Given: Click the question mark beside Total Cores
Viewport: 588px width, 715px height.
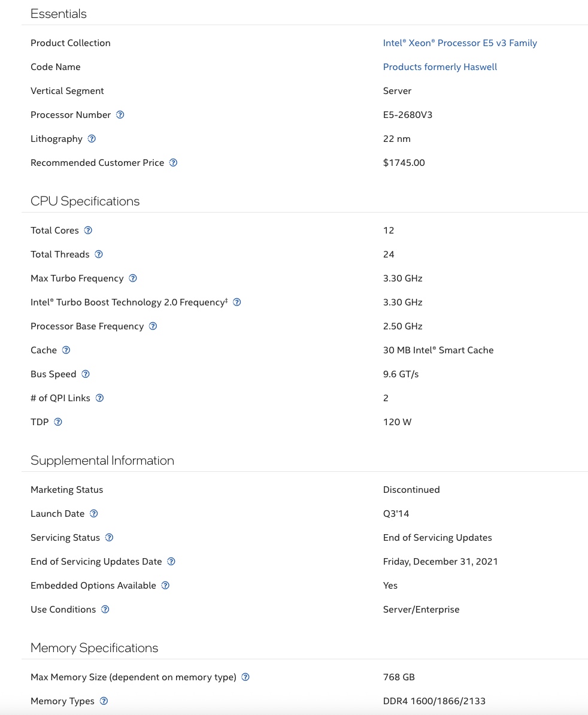Looking at the screenshot, I should point(88,231).
